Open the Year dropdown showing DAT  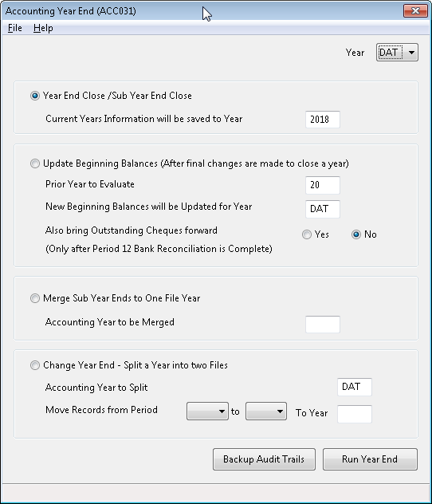click(x=397, y=53)
